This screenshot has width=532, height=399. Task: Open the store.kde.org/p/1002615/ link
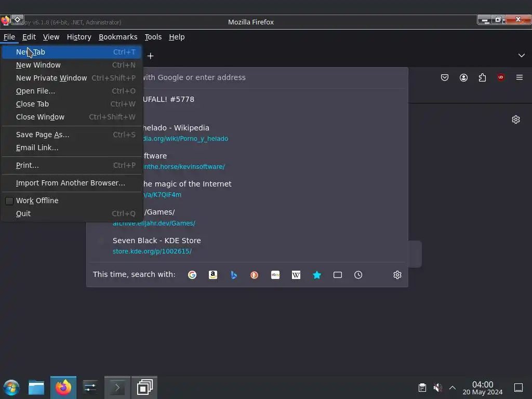pyautogui.click(x=152, y=251)
